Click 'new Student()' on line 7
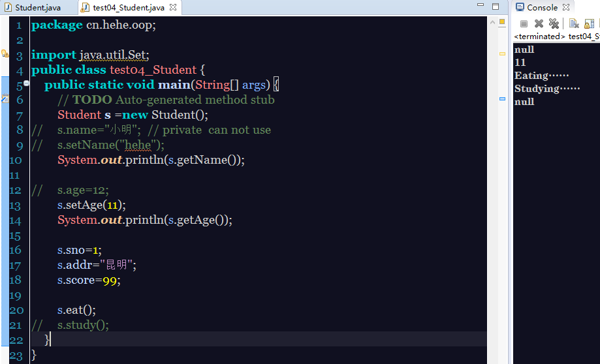This screenshot has width=600, height=364. [164, 115]
